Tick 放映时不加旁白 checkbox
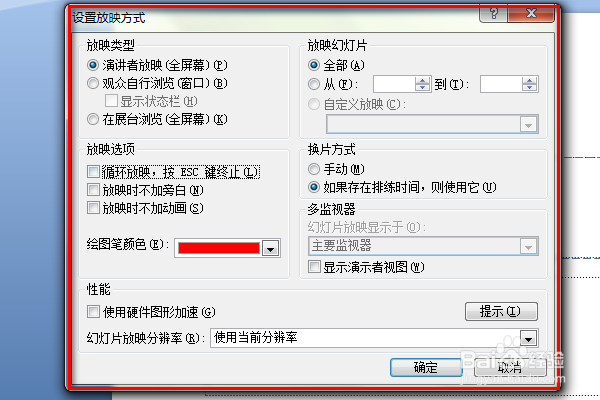 93,190
